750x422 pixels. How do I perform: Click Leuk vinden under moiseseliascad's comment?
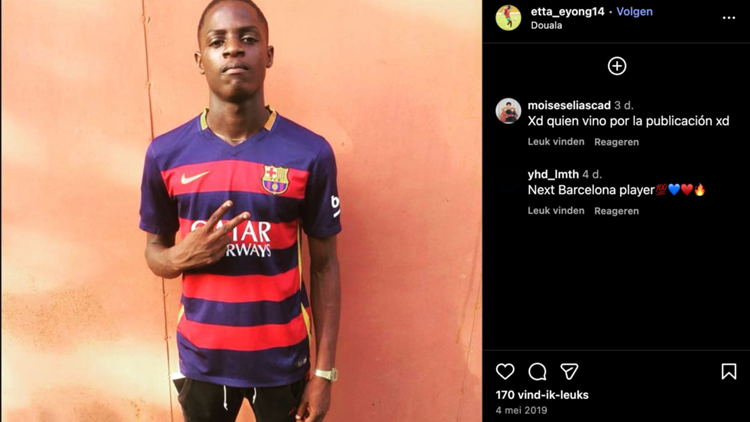coord(556,142)
